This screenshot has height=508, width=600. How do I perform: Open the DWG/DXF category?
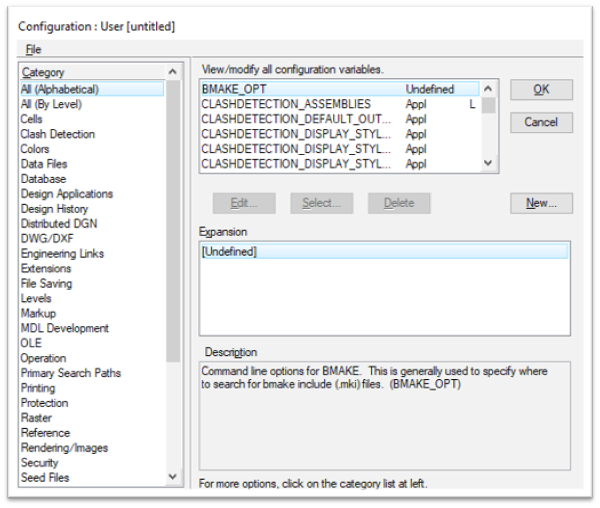click(47, 239)
